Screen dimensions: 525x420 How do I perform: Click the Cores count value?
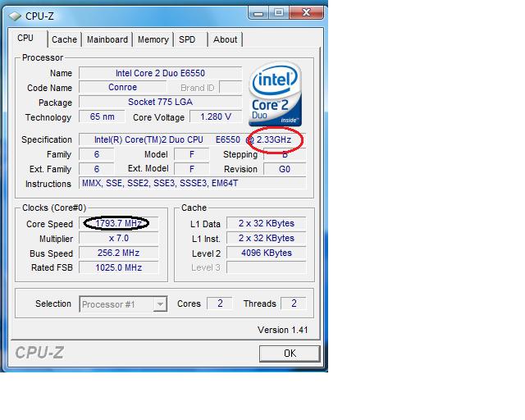[x=220, y=304]
